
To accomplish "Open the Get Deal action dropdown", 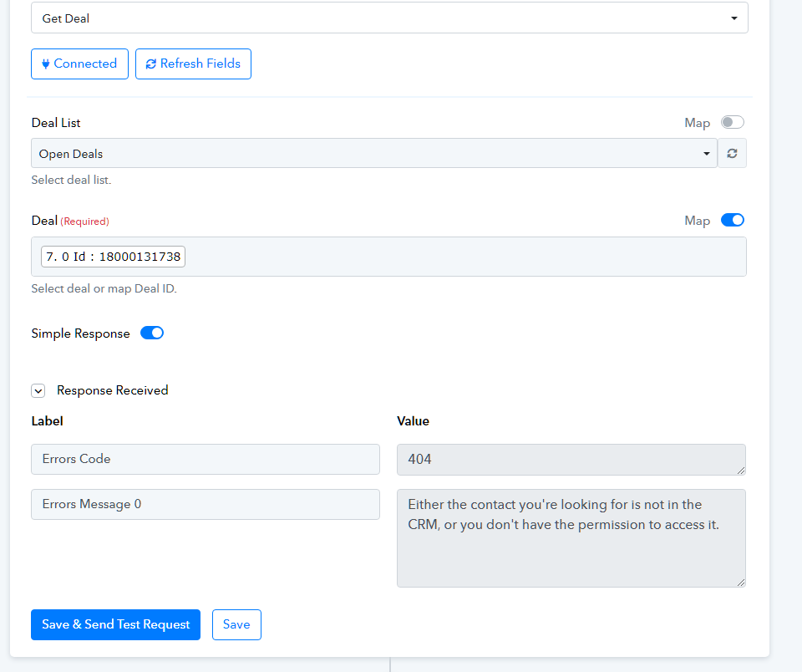I will [x=389, y=18].
